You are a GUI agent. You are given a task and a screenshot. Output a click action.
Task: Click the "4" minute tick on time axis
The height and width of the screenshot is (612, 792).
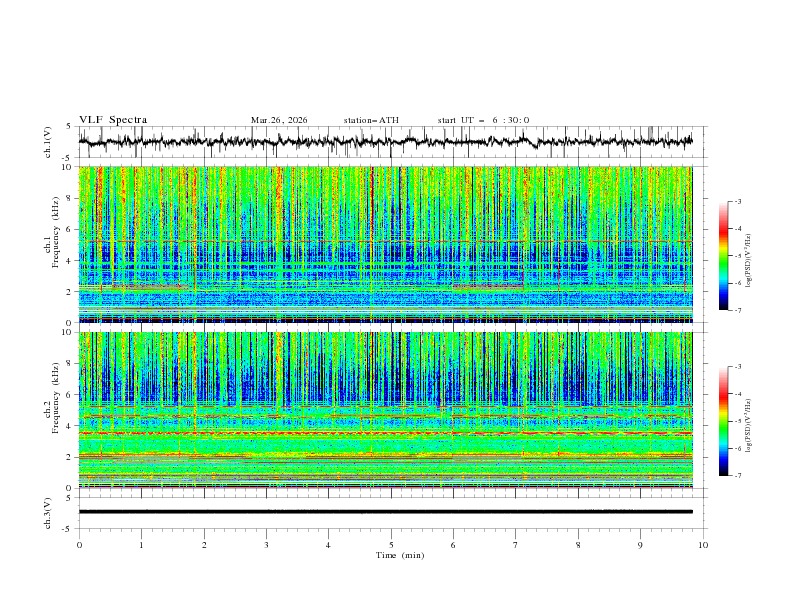click(328, 545)
